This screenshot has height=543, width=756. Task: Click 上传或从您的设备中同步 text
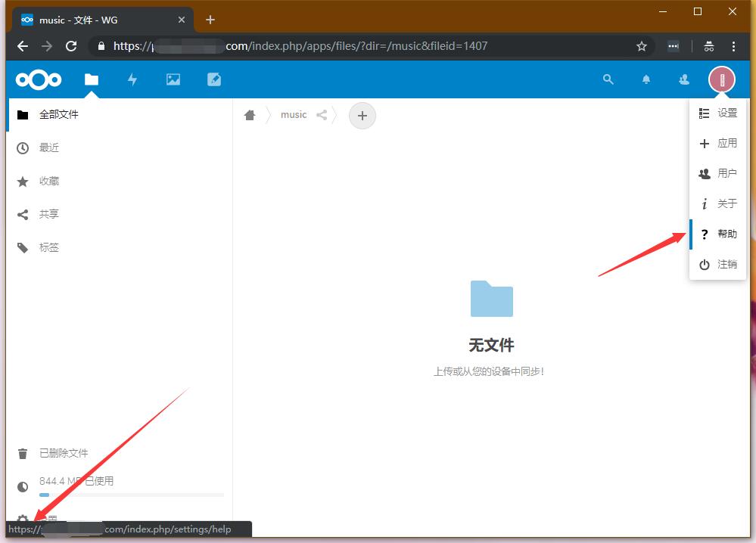(488, 371)
